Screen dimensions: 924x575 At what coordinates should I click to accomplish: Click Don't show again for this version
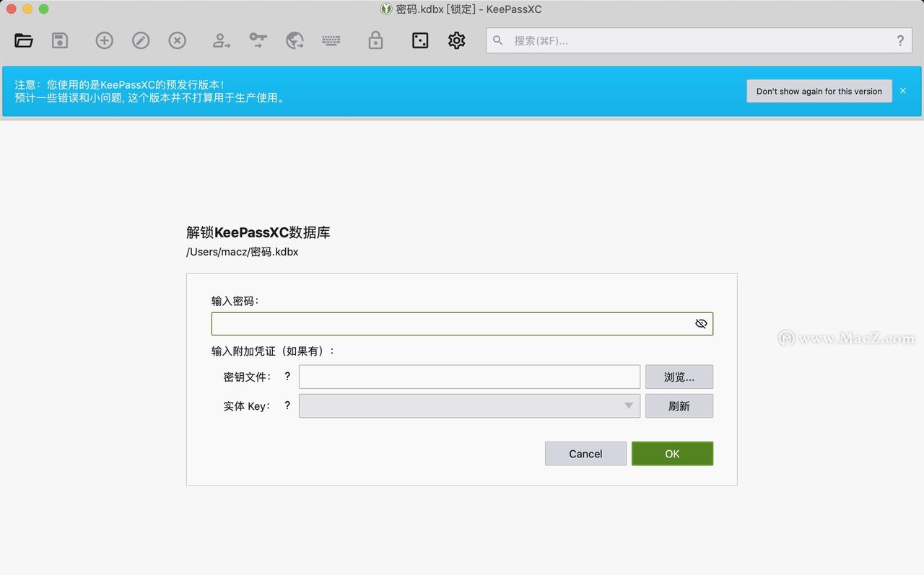click(819, 92)
